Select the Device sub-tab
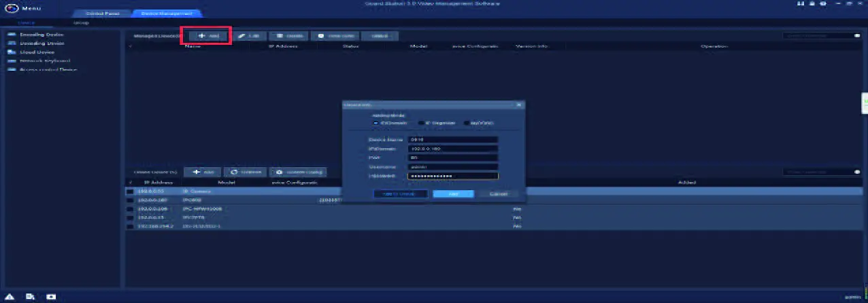This screenshot has width=868, height=303. (27, 22)
